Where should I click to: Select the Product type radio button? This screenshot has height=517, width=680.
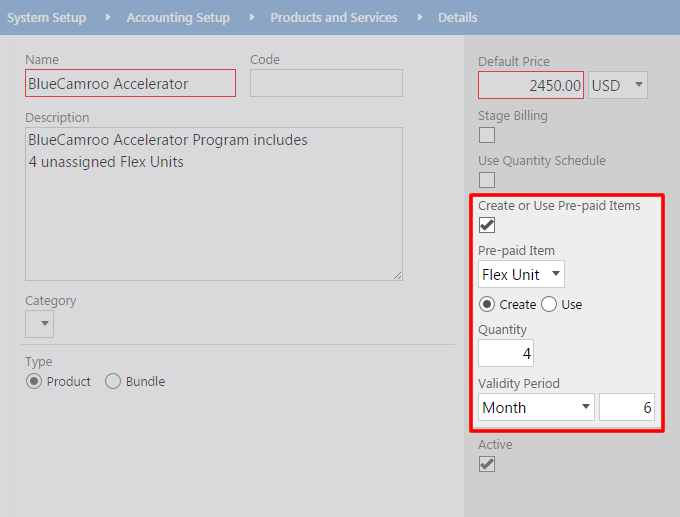pyautogui.click(x=34, y=381)
